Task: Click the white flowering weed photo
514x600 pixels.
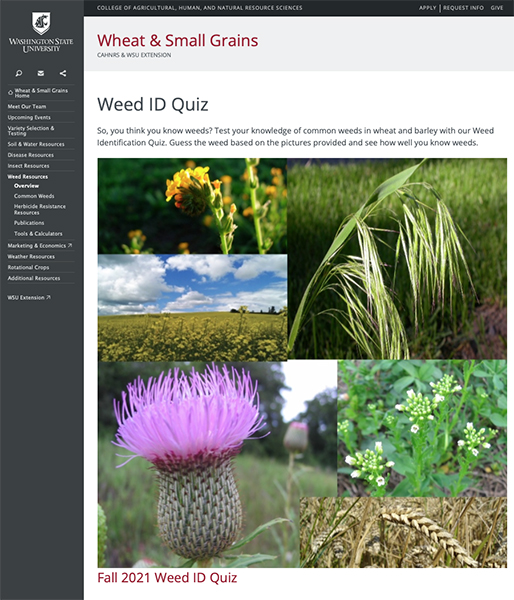Action: click(422, 428)
